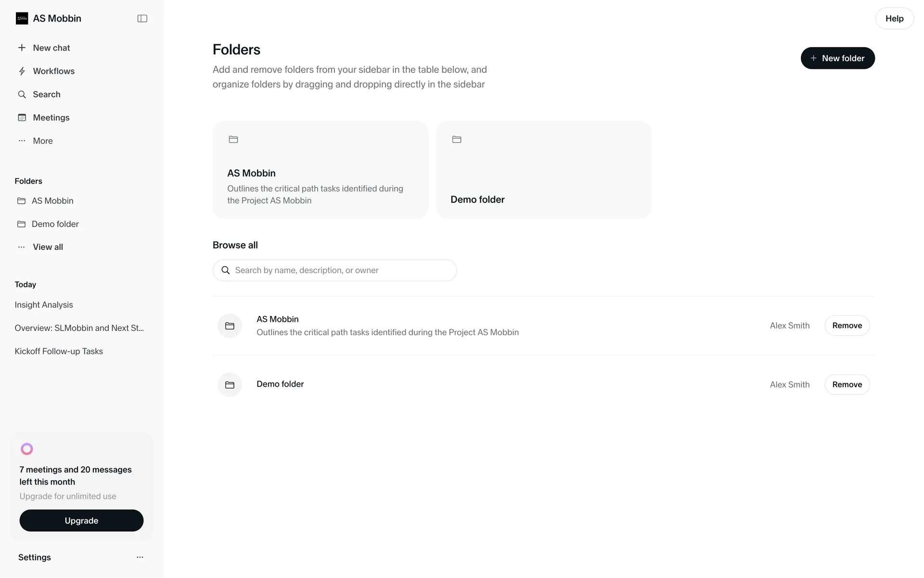The width and height of the screenshot is (924, 578).
Task: Remove the Demo folder from the table
Action: pos(847,384)
